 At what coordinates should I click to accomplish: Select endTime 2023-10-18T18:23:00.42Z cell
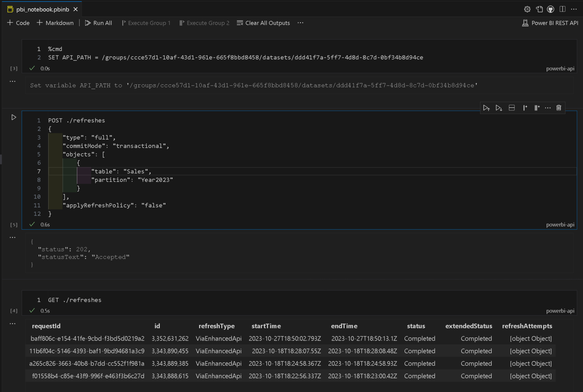pos(363,376)
